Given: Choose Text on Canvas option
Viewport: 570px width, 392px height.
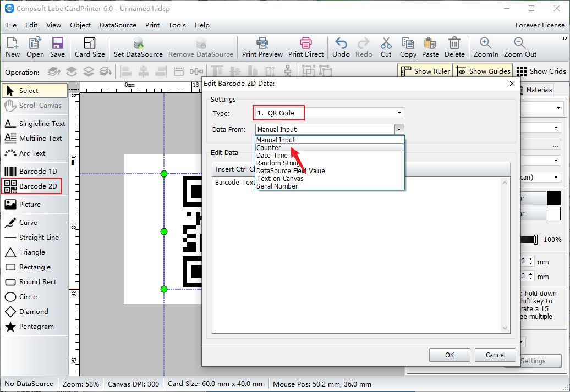Looking at the screenshot, I should click(x=330, y=178).
